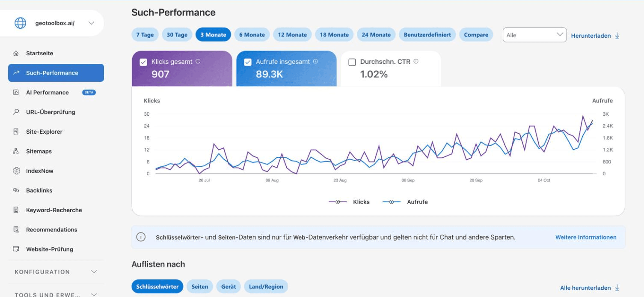Open URL-Überprüfung in the sidebar
The width and height of the screenshot is (644, 297).
point(56,112)
